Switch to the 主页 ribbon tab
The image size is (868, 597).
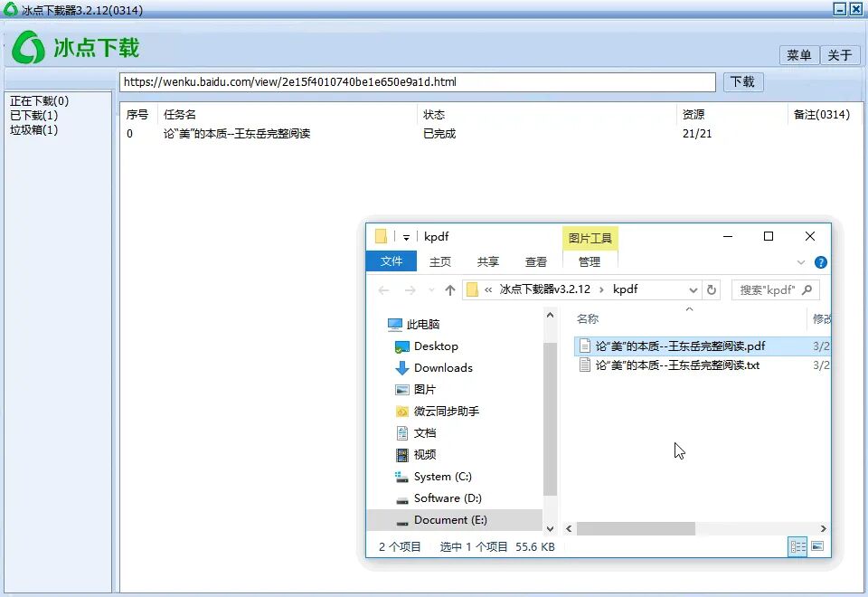coord(440,261)
